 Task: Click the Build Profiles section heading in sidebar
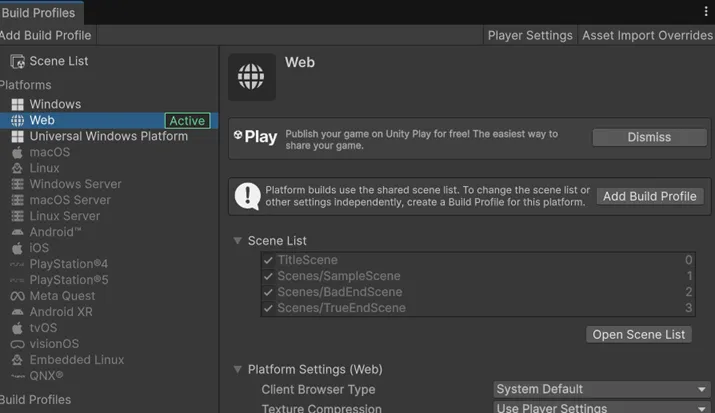pyautogui.click(x=36, y=400)
